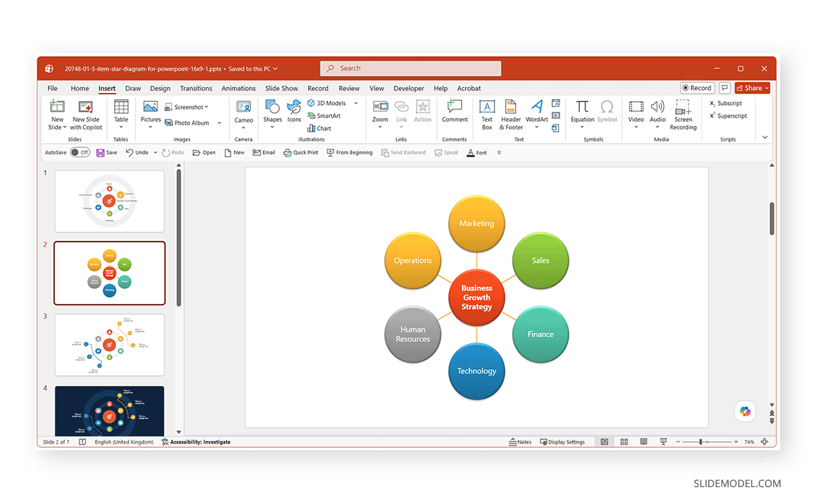Insert Icons from the ribbon
This screenshot has width=814, height=504.
click(x=294, y=111)
